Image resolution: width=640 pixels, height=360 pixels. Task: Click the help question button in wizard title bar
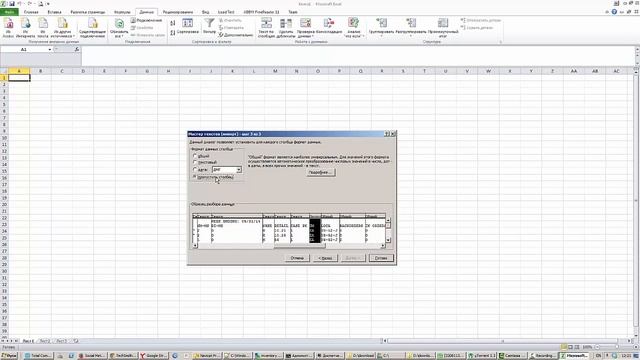387,134
